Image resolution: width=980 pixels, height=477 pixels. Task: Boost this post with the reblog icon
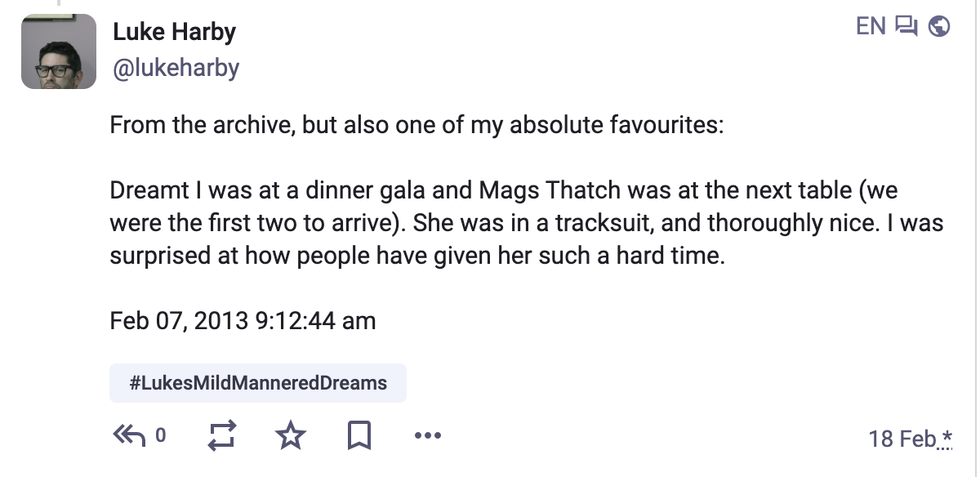pos(222,435)
